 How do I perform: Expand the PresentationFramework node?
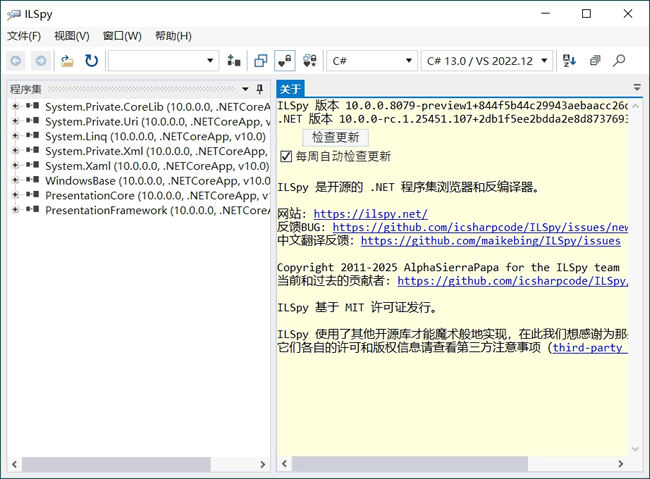(15, 209)
